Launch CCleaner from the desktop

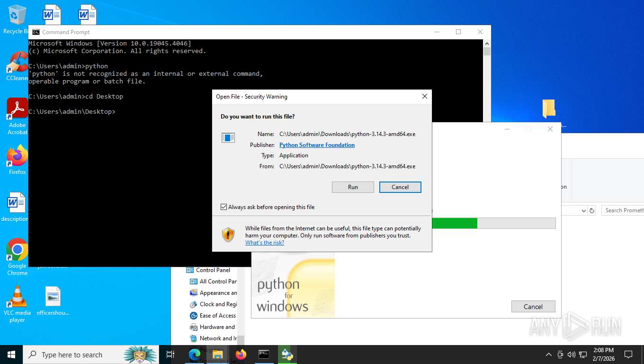click(x=18, y=66)
